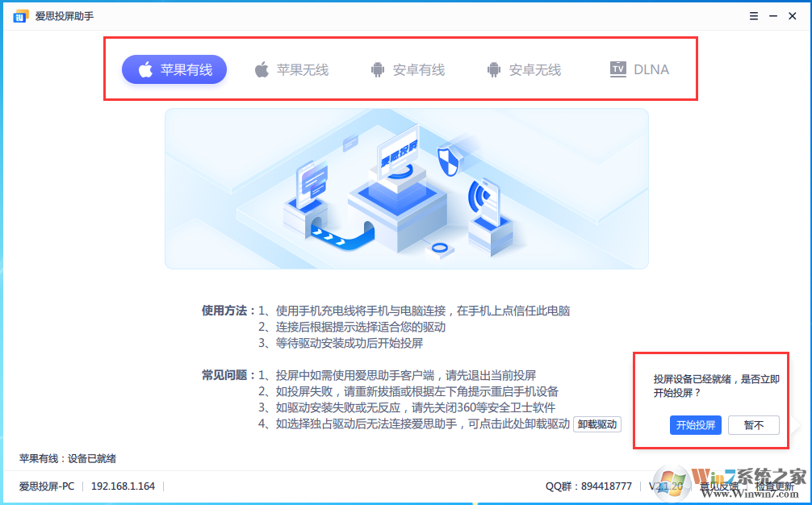812x505 pixels.
Task: Click the Apple logo beside 苹果无线
Action: pyautogui.click(x=262, y=69)
